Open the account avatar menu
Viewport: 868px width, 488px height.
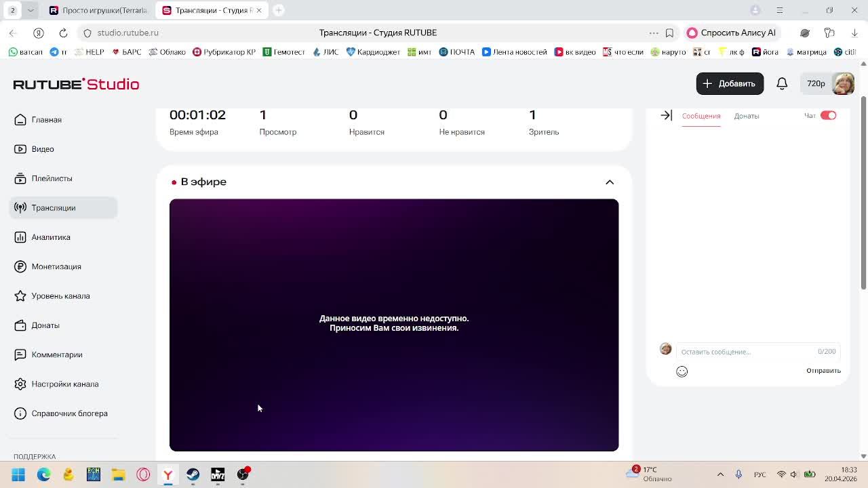[843, 83]
